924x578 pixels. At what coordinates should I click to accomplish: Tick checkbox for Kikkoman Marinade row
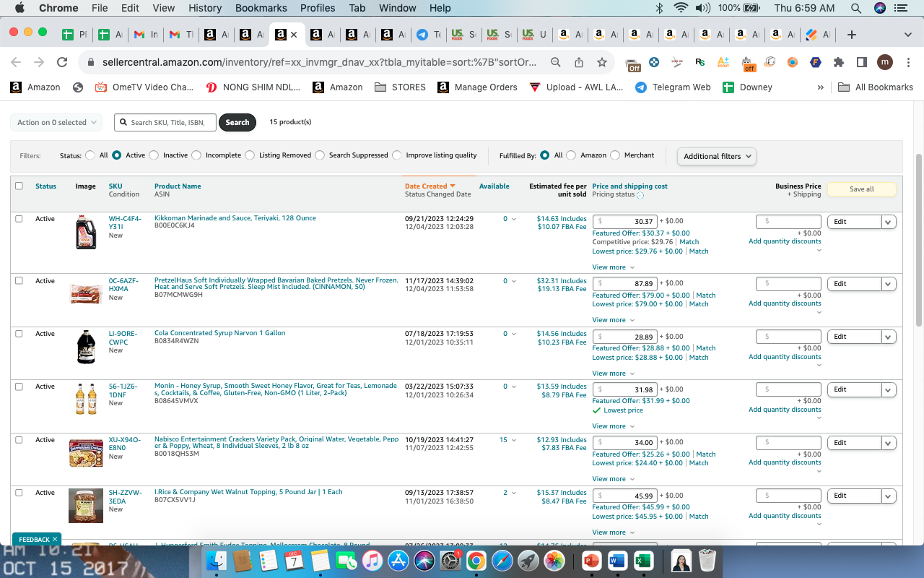(x=19, y=218)
